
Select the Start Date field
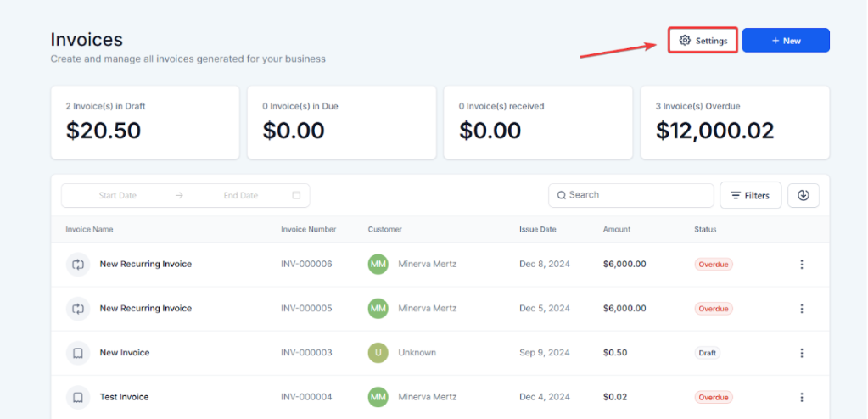[x=117, y=195]
